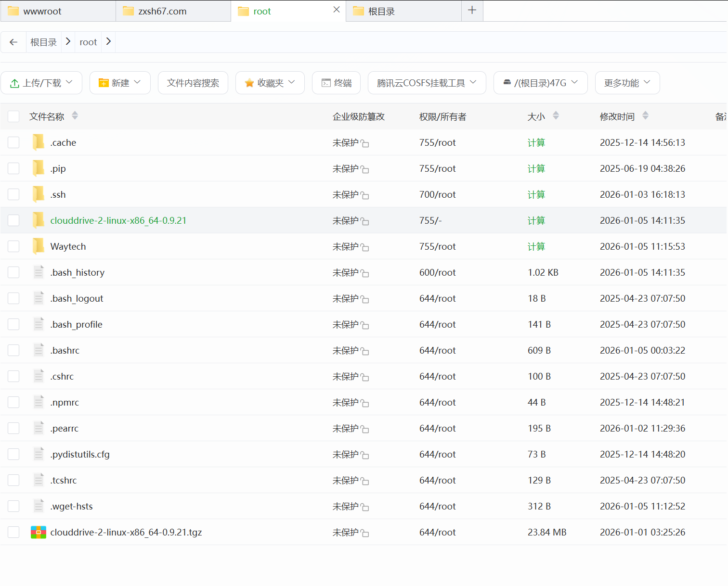Open the archive icon of clouddrive tgz file

click(x=38, y=532)
